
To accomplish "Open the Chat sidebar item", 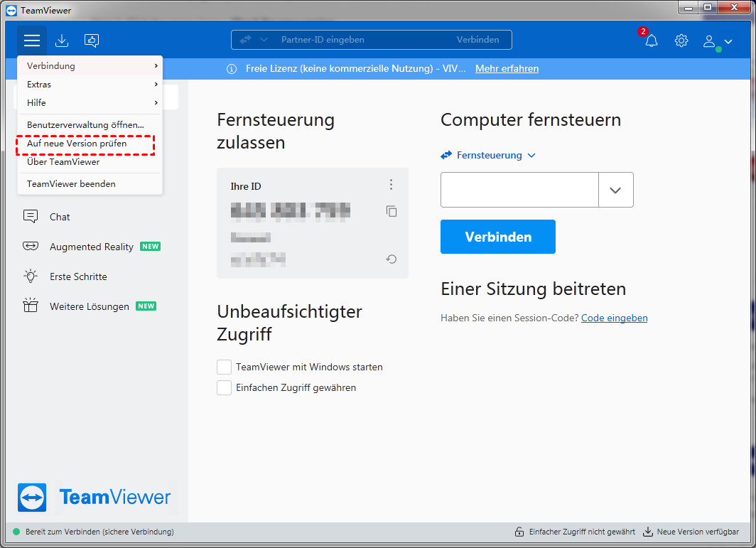I will coord(59,217).
